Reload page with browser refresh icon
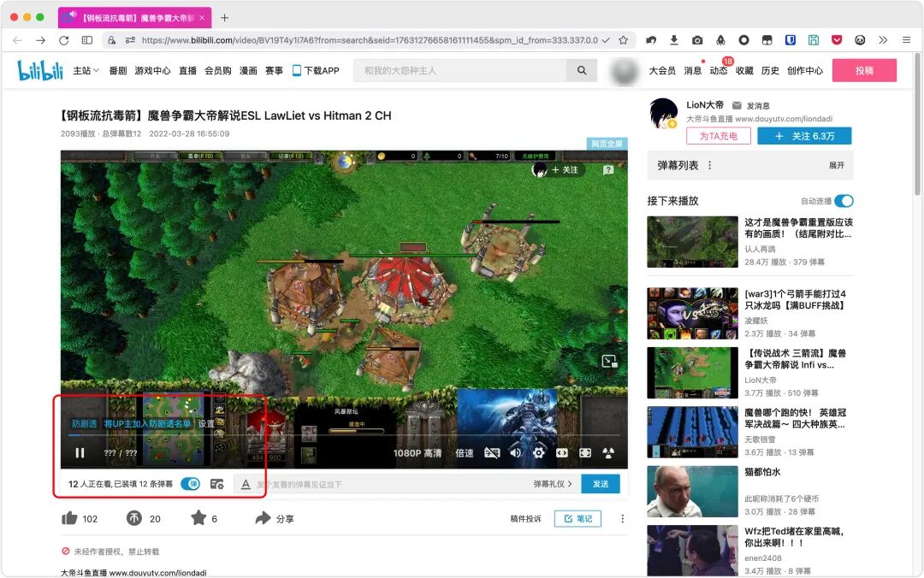This screenshot has height=578, width=924. [63, 40]
